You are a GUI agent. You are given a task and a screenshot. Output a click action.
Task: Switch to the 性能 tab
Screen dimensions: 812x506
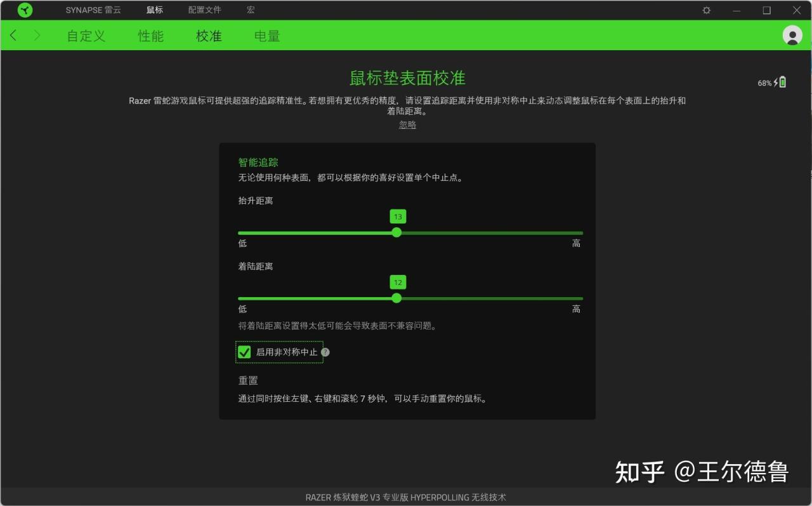pyautogui.click(x=151, y=36)
